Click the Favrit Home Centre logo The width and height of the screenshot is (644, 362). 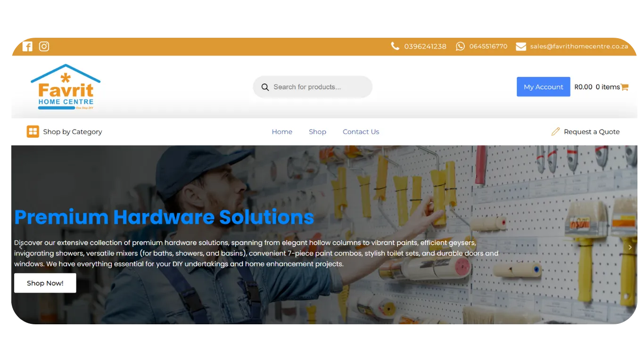(66, 87)
